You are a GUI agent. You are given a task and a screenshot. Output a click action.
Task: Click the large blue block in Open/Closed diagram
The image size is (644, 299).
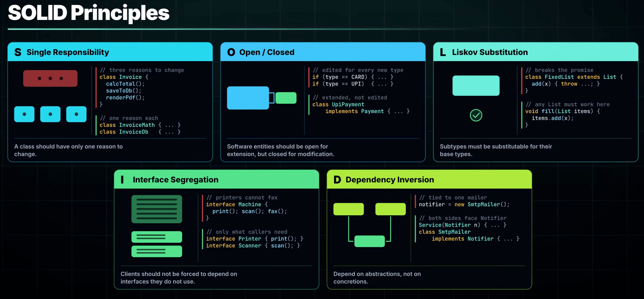[248, 98]
